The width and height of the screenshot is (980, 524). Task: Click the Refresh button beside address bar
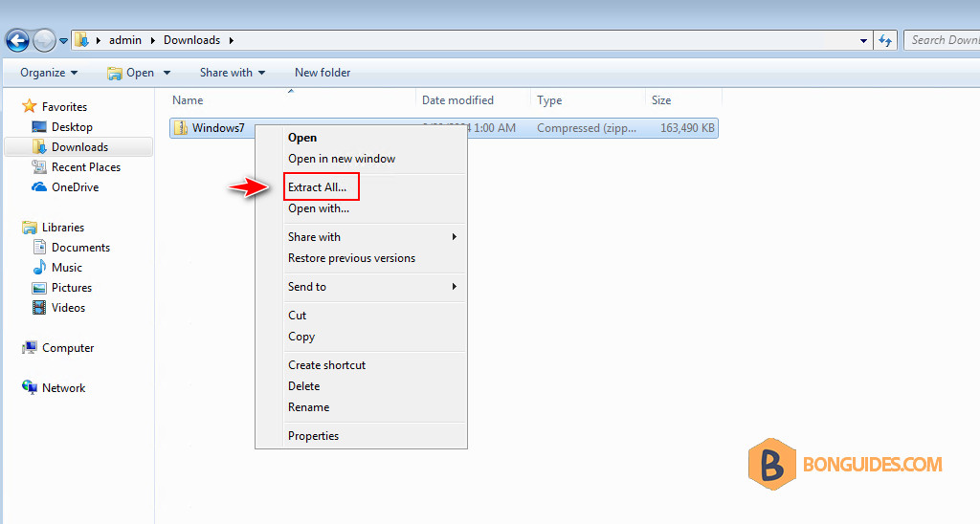(885, 40)
